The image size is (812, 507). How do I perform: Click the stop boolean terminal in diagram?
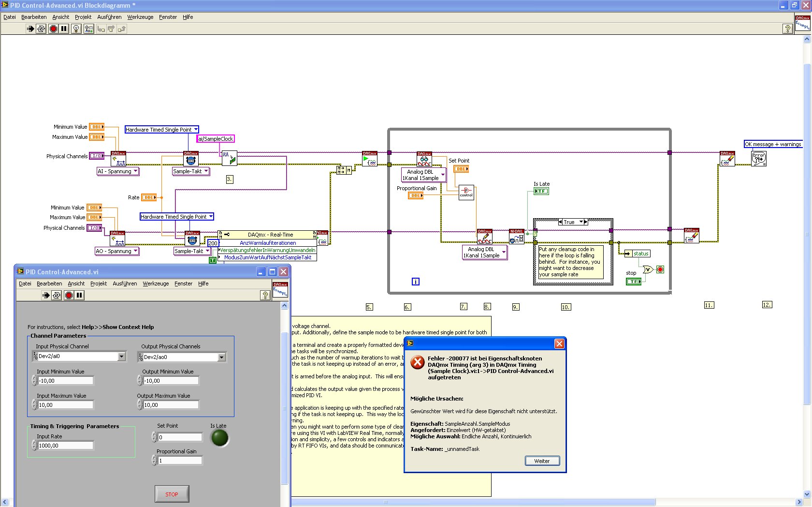tap(634, 281)
